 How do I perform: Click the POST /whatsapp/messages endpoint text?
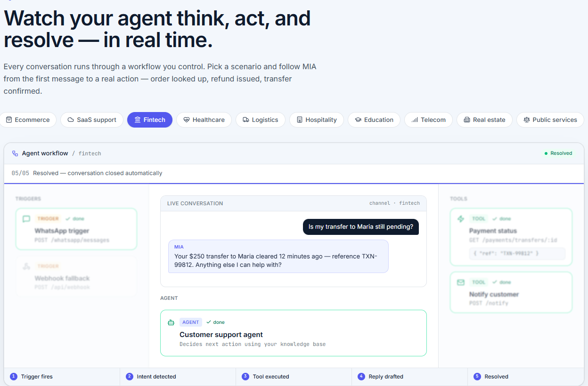[72, 240]
